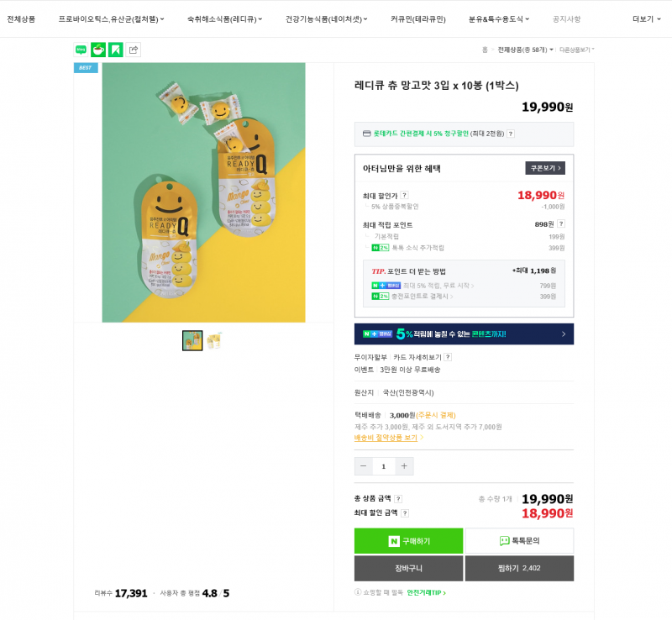This screenshot has width=672, height=620.
Task: Click help icon next to 총 상품 금액
Action: [x=398, y=499]
